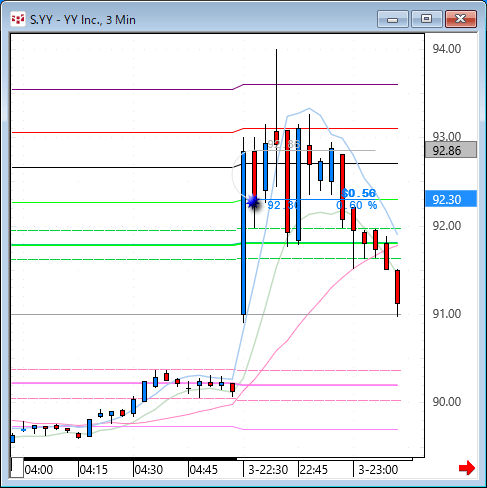Click the 93.00 price axis label
Image resolution: width=487 pixels, height=488 pixels.
coord(447,136)
